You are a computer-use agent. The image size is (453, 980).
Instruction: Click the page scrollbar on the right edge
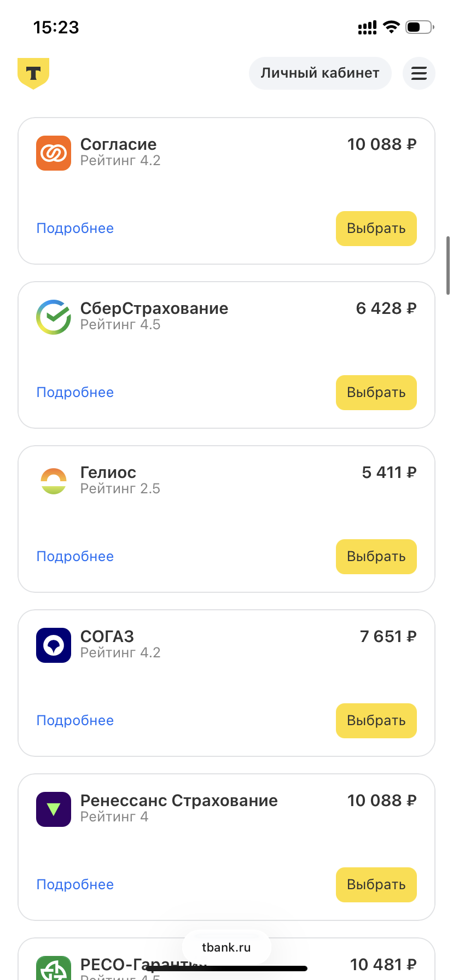448,266
